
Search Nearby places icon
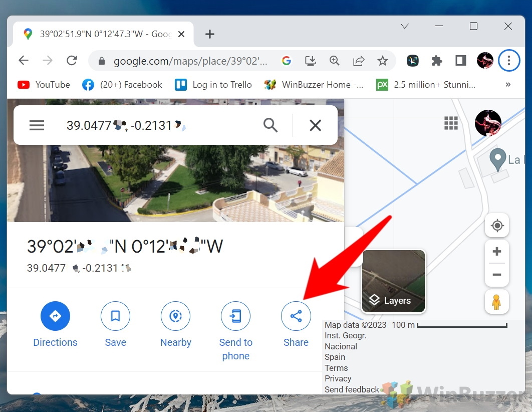pyautogui.click(x=175, y=316)
